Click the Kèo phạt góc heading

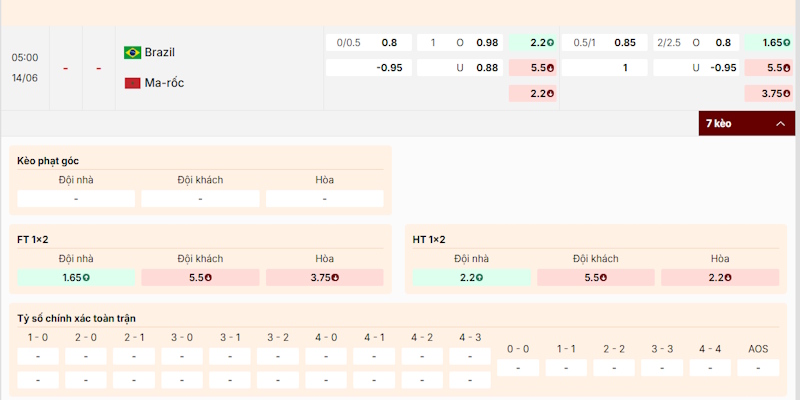48,161
